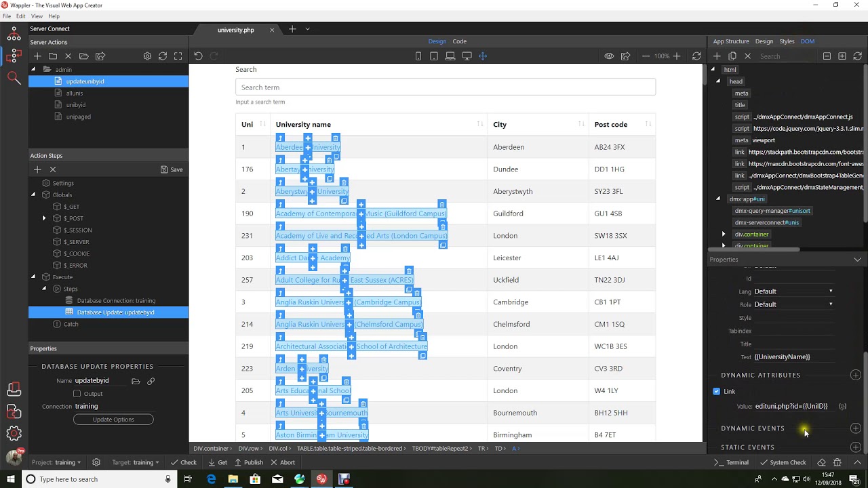Open page in browser via share icon
The width and height of the screenshot is (868, 488).
tap(625, 56)
